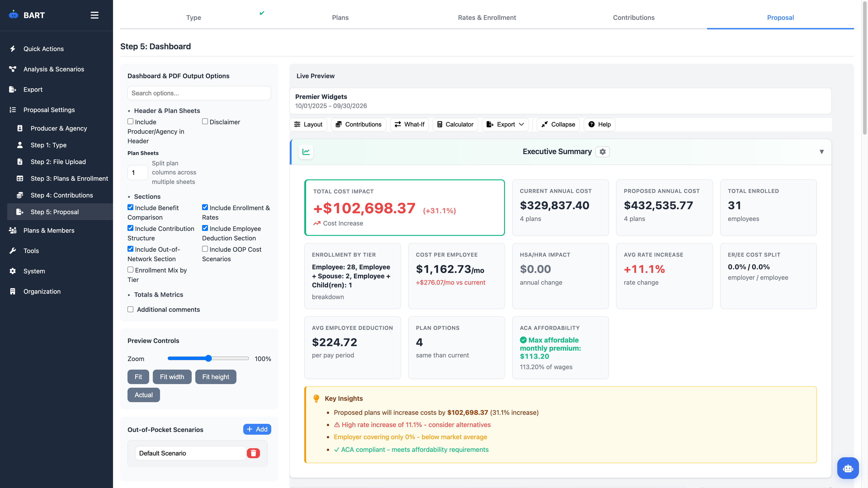This screenshot has height=488, width=868.
Task: Click the Proposal Settings list icon
Action: coord(13,110)
